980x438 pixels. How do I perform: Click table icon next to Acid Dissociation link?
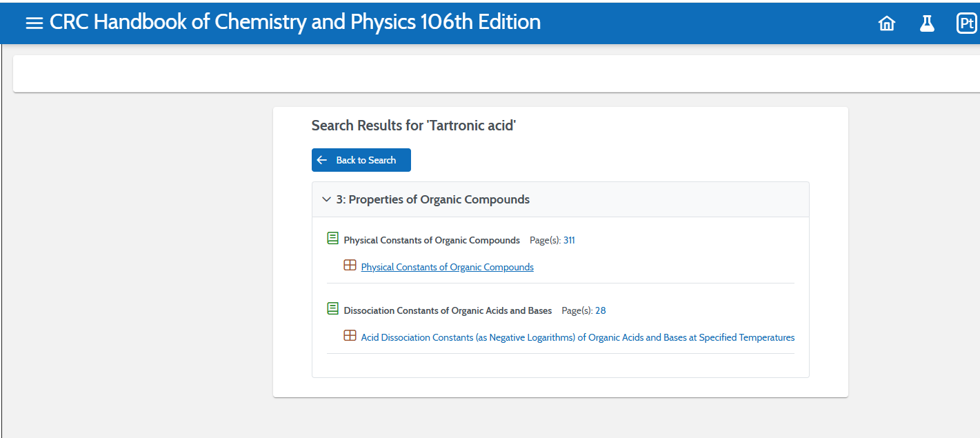pyautogui.click(x=350, y=336)
